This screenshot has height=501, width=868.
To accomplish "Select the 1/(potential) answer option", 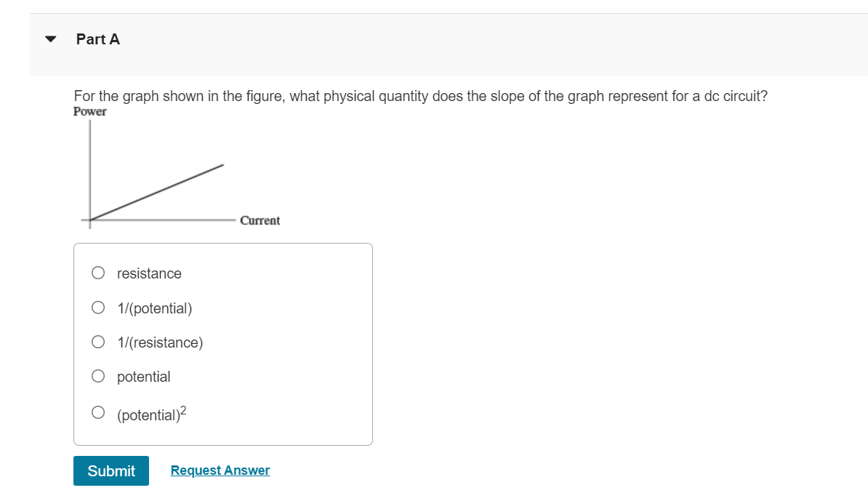I will tap(98, 307).
